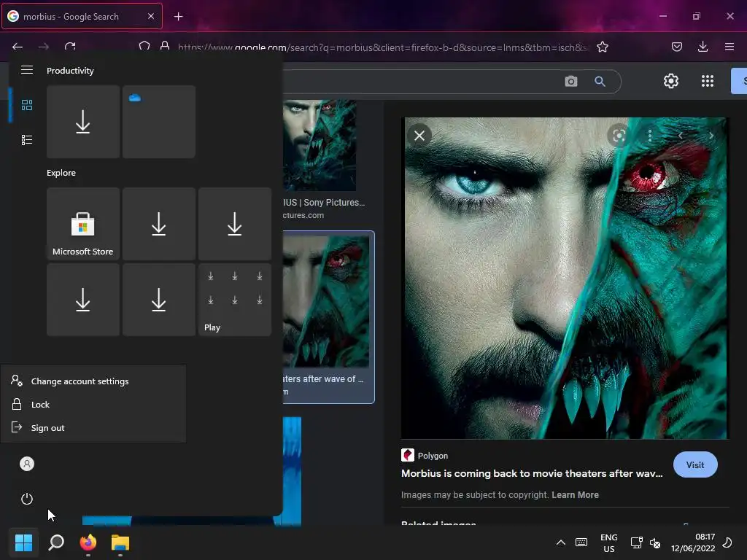Viewport: 747px width, 560px height.
Task: Open the clock showing 08:17
Action: (x=693, y=542)
